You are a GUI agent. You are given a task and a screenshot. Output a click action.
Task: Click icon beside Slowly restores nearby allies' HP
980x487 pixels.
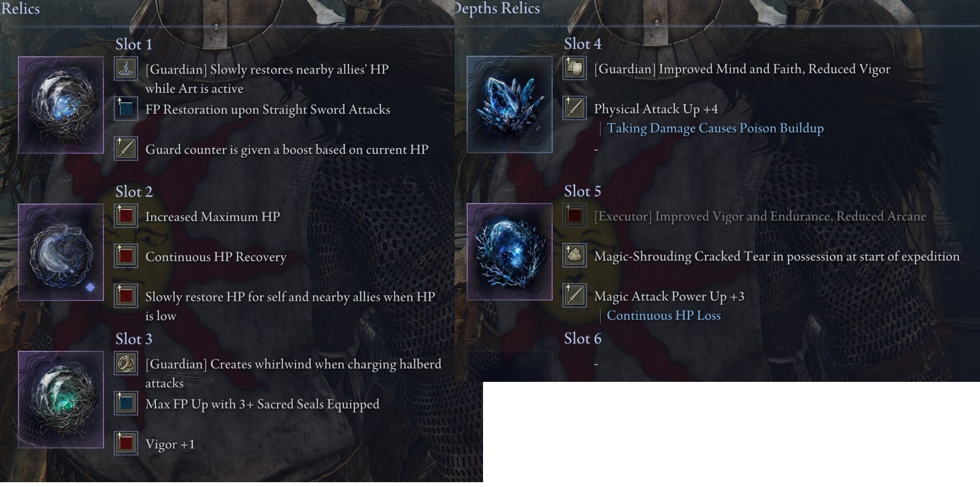click(126, 69)
